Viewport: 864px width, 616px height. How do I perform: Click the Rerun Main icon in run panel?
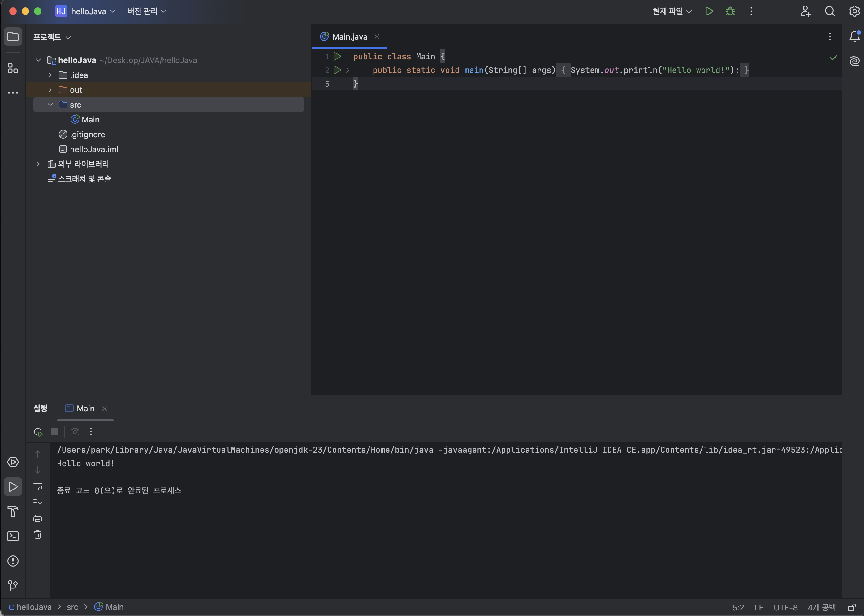38,432
